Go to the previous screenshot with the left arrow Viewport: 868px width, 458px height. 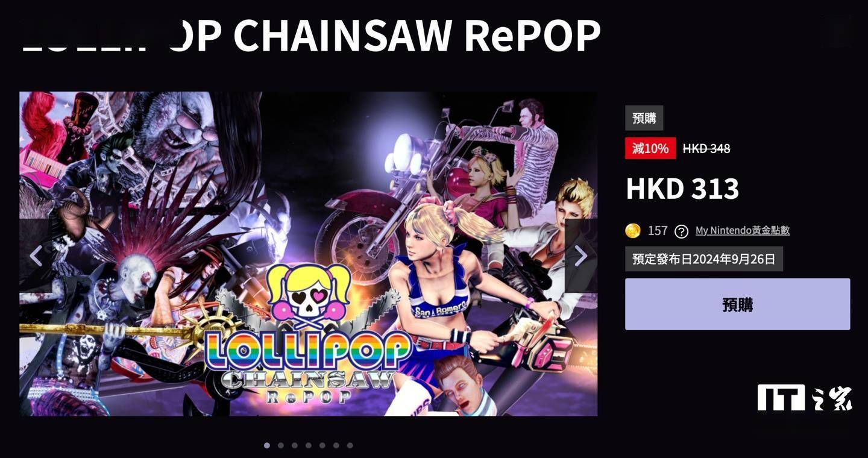(35, 256)
